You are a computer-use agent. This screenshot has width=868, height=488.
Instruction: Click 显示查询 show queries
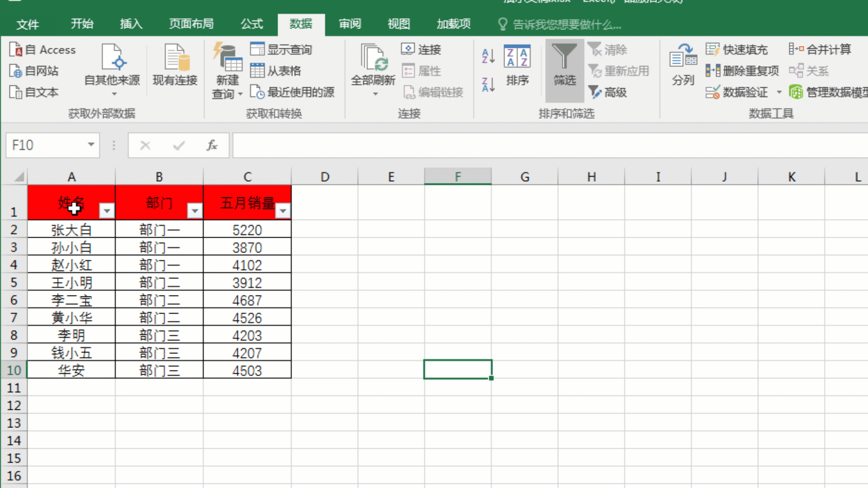tap(281, 50)
